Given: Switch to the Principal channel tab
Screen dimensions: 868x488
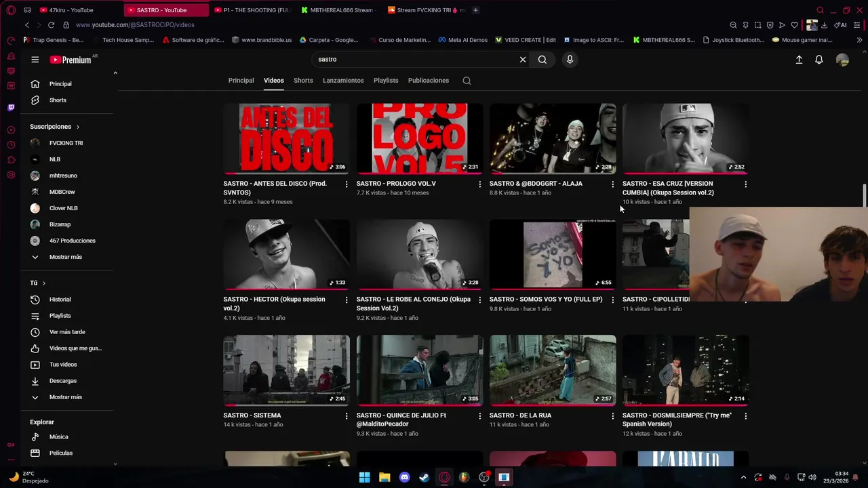Looking at the screenshot, I should (x=241, y=81).
